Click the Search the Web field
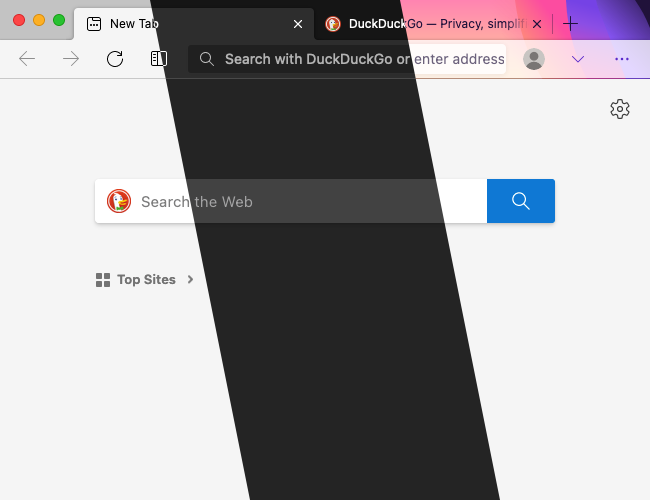 click(x=291, y=201)
